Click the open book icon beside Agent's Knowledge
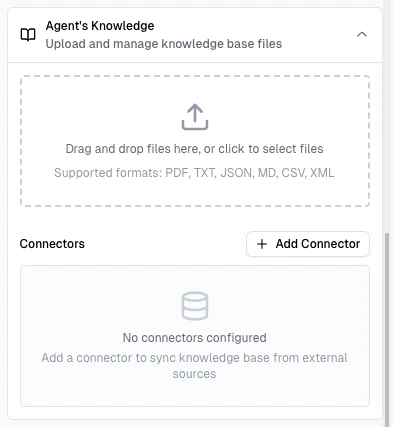The height and width of the screenshot is (427, 395). pos(28,35)
